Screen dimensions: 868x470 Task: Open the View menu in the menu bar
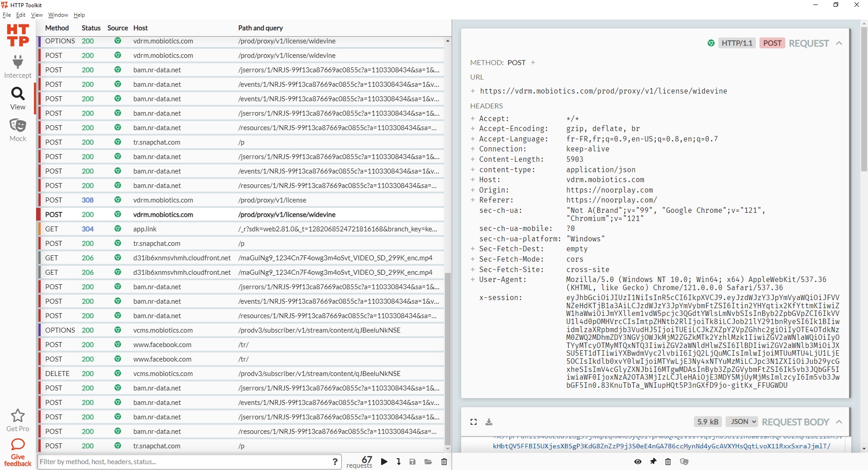point(37,15)
